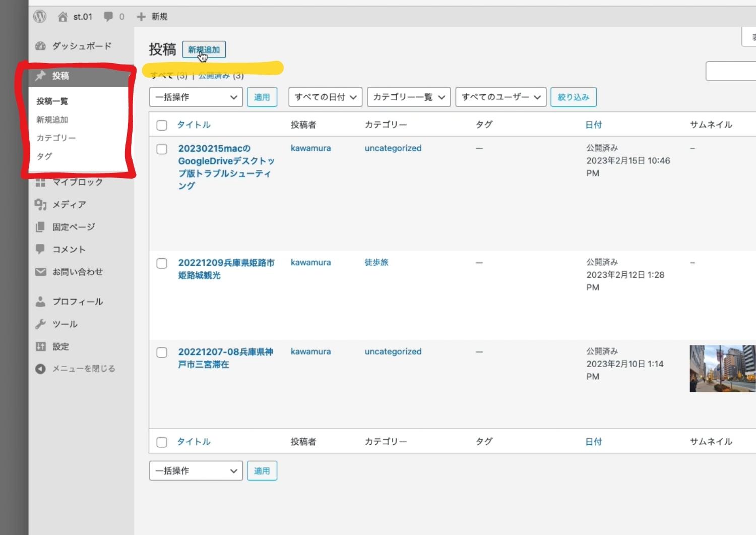
Task: Open the すべてのユーザー dropdown
Action: point(500,97)
